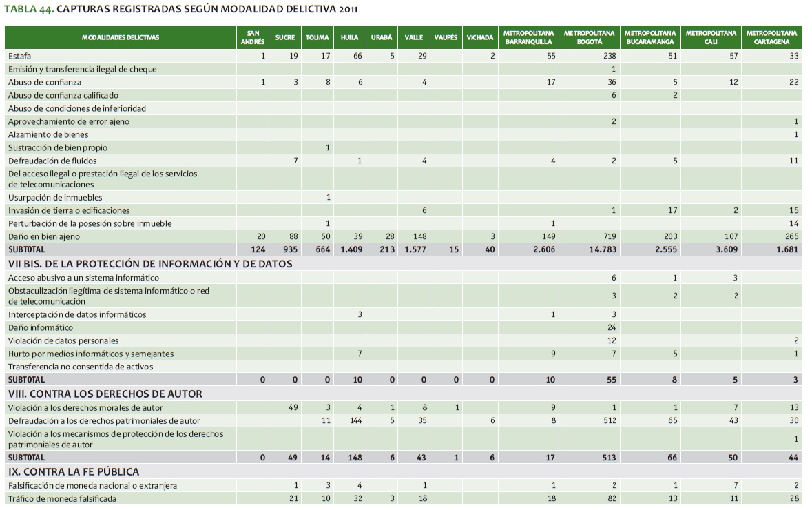The width and height of the screenshot is (812, 510).
Task: Select the 'Metropolitana Bogotá' column header
Action: pyautogui.click(x=589, y=37)
